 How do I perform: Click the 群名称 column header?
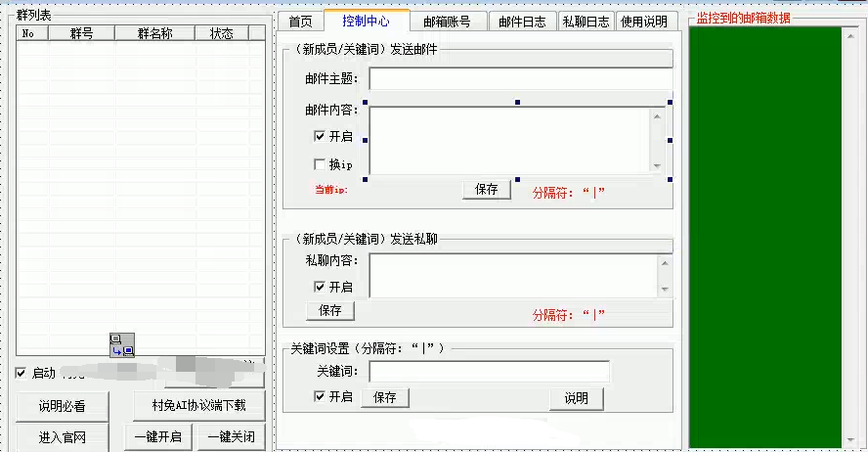coord(154,33)
